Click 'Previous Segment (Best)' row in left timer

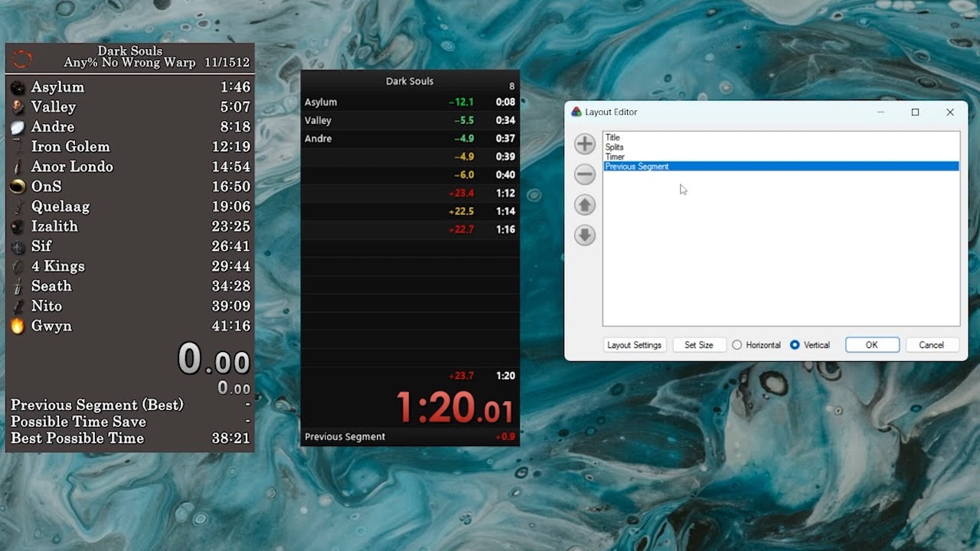tap(130, 405)
